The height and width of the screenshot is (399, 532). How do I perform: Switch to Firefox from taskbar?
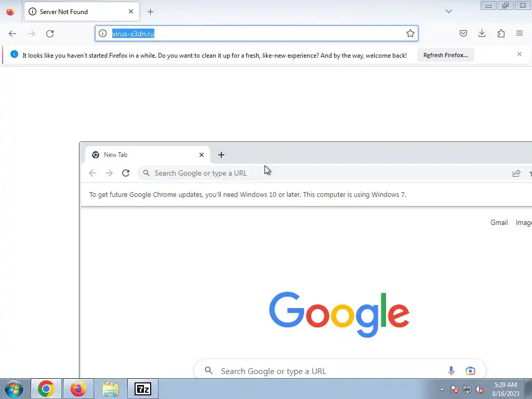pyautogui.click(x=78, y=389)
